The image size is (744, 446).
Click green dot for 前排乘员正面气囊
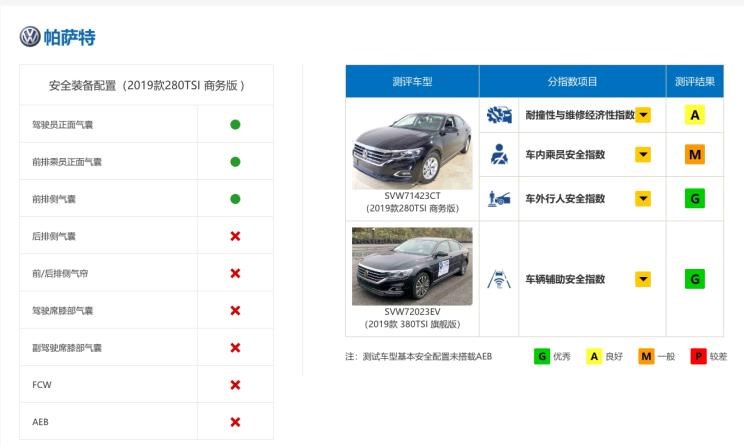[x=235, y=162]
